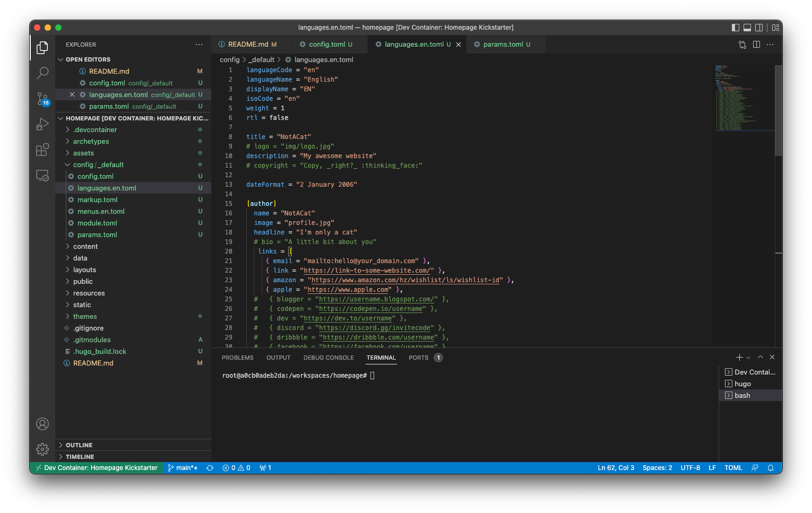This screenshot has height=513, width=812.
Task: Expand the themes folder
Action: pyautogui.click(x=85, y=317)
